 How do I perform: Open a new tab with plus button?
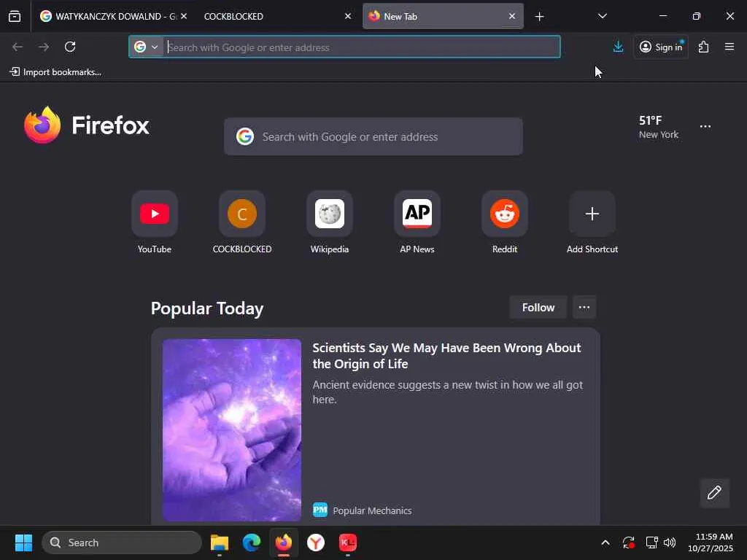[x=539, y=17]
